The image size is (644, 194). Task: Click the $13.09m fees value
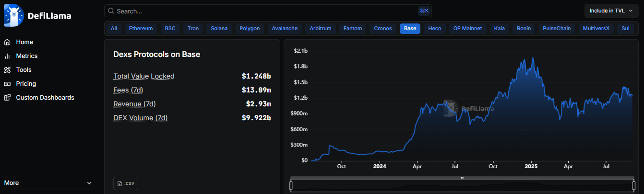point(256,90)
